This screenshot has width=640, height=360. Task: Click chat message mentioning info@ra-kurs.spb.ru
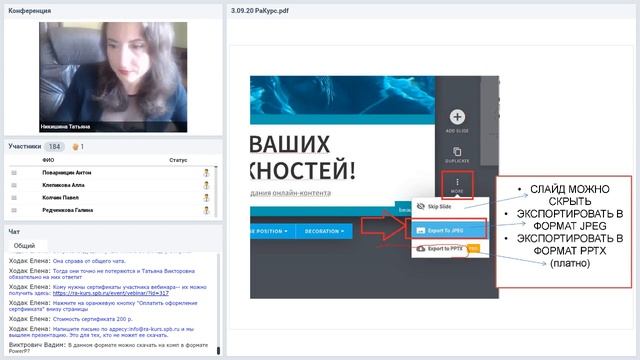101,332
